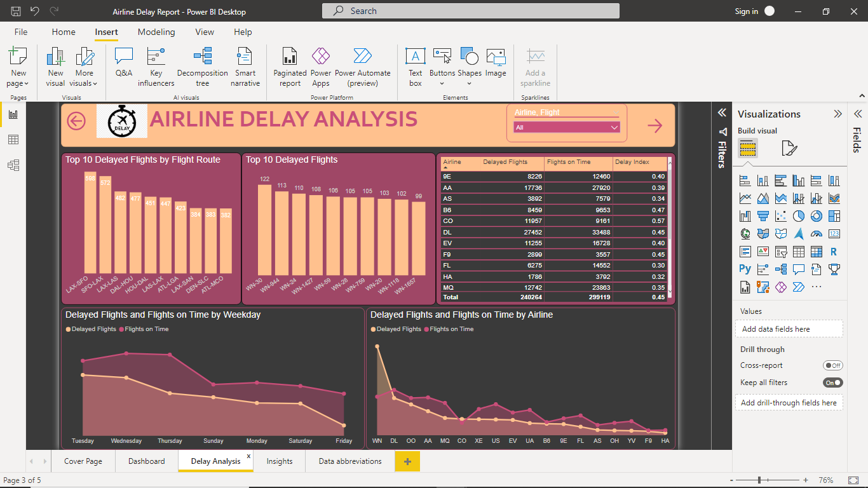Open the More visuals dropdown
The height and width of the screenshot is (488, 868).
tap(84, 67)
